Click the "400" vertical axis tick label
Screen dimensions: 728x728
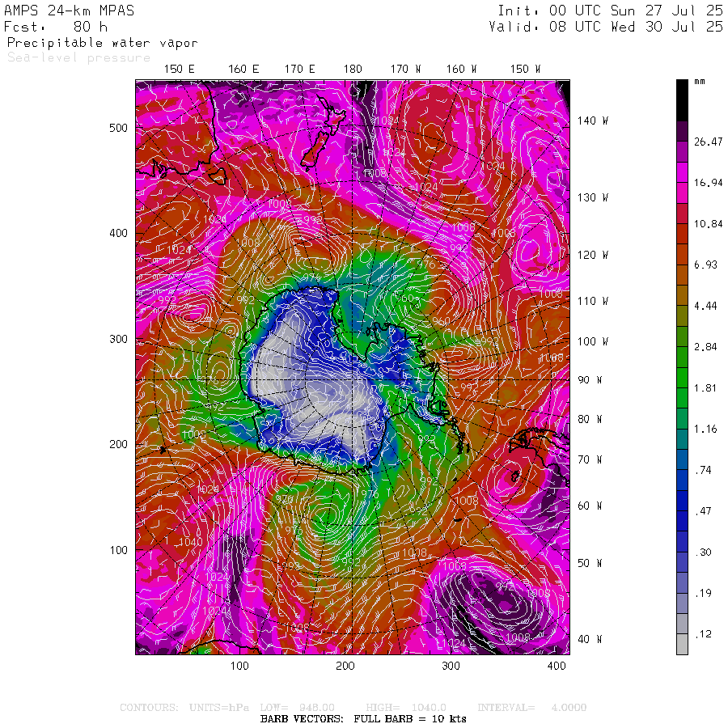118,233
